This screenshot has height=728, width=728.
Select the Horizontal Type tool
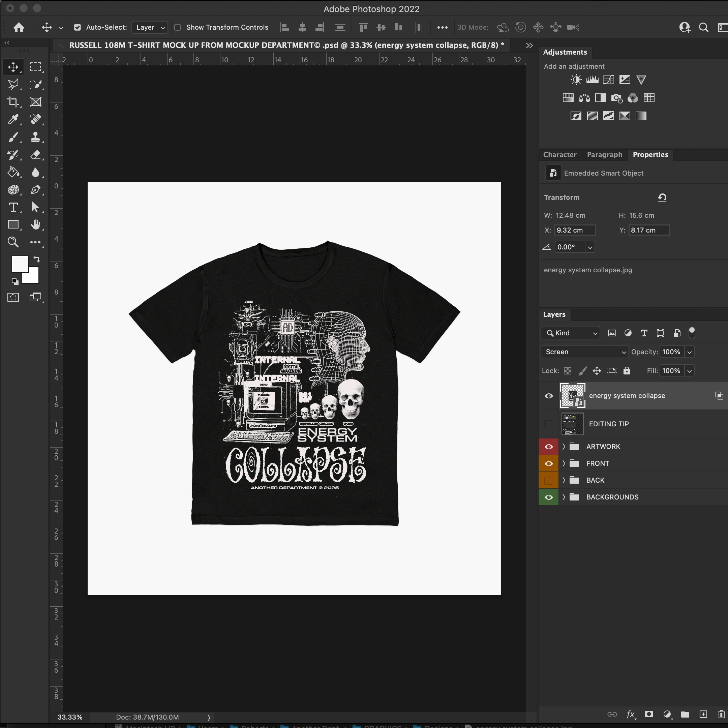click(x=13, y=207)
